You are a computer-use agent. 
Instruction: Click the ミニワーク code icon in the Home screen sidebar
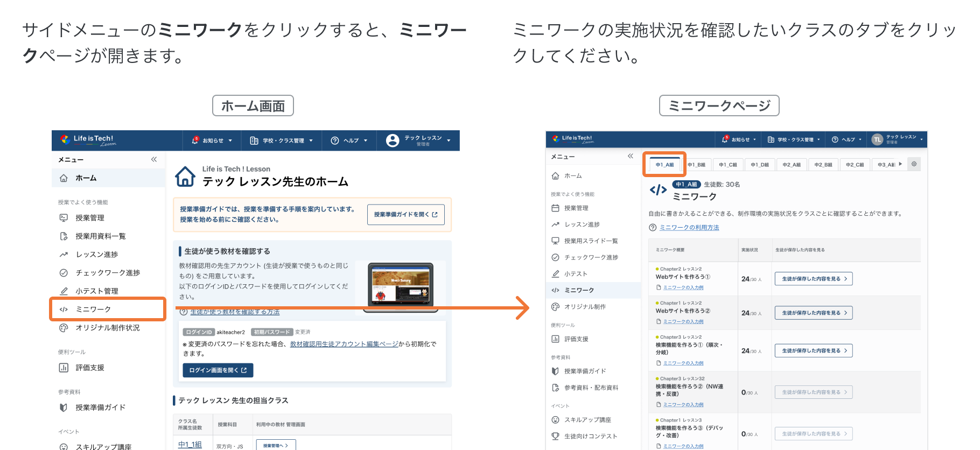[x=64, y=310]
